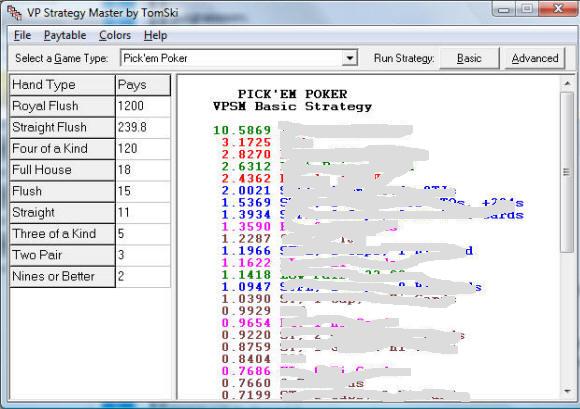
Task: Click the strategy value 1.0390
Action: click(246, 299)
